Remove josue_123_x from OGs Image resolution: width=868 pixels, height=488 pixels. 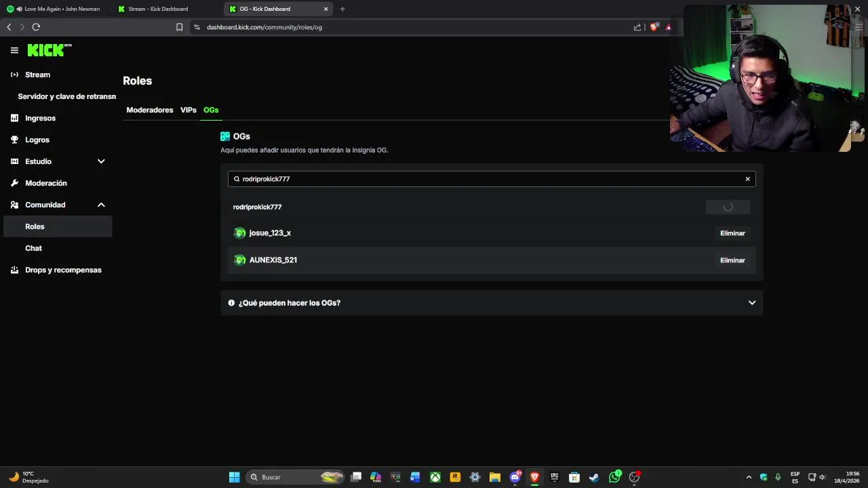coord(732,233)
